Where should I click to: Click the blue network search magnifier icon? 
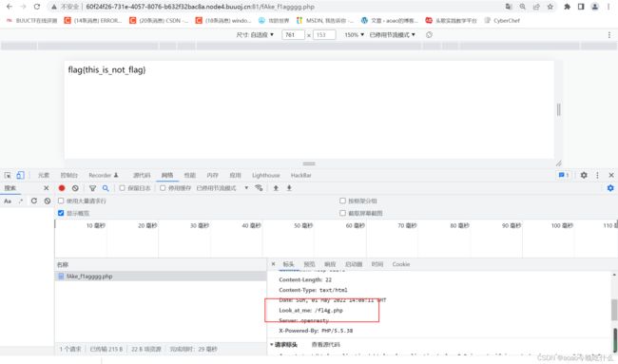click(106, 188)
